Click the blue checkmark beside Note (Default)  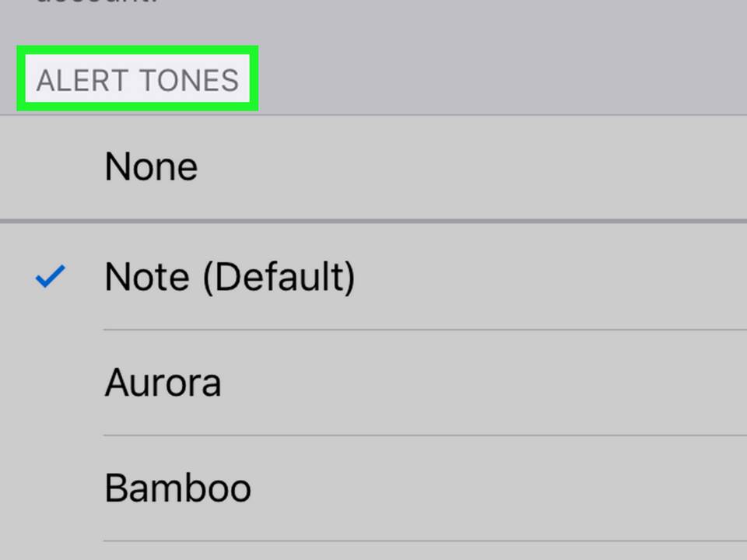click(51, 277)
